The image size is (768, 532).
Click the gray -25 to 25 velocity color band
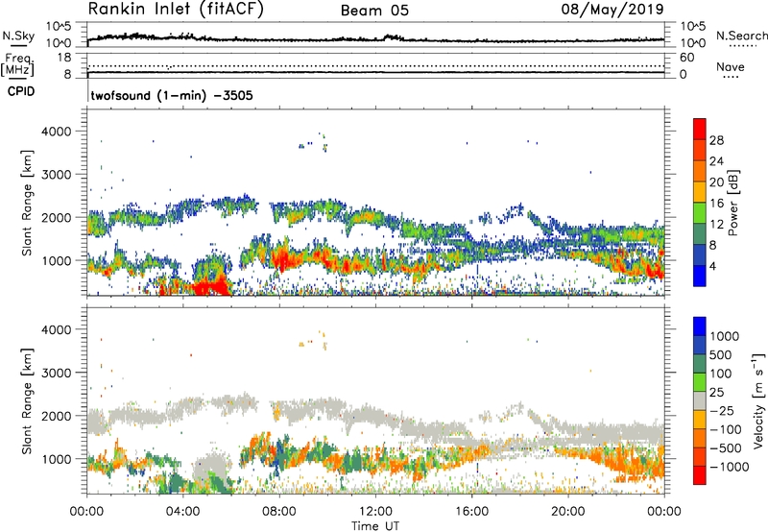(x=700, y=401)
